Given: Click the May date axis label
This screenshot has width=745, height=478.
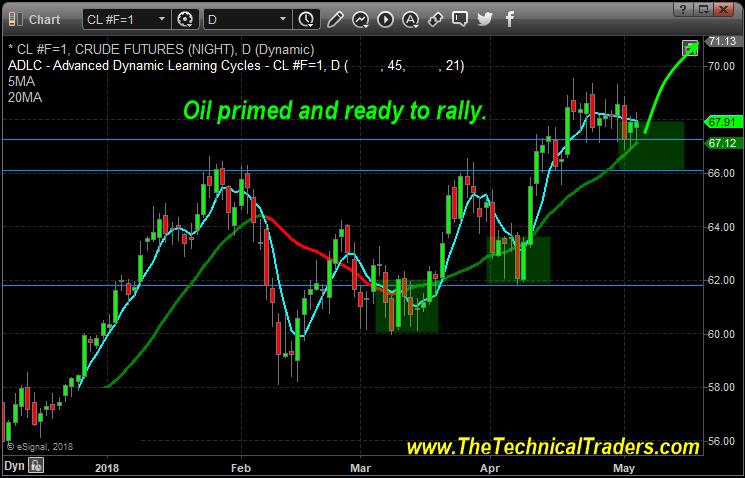Looking at the screenshot, I should coord(624,468).
